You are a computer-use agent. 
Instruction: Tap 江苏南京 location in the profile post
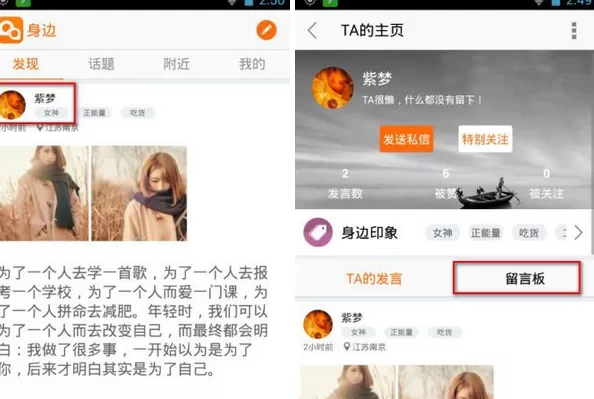coord(369,347)
